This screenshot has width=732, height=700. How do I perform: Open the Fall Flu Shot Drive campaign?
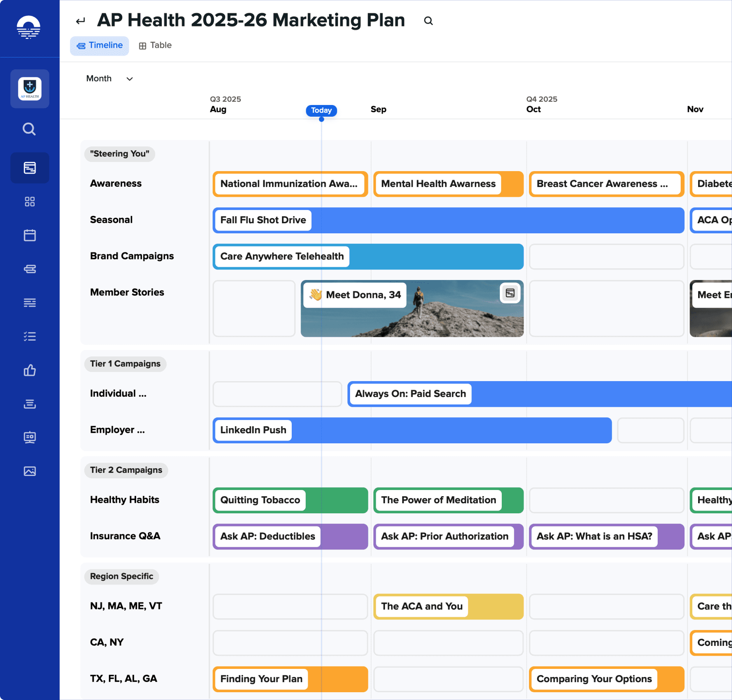coord(263,220)
